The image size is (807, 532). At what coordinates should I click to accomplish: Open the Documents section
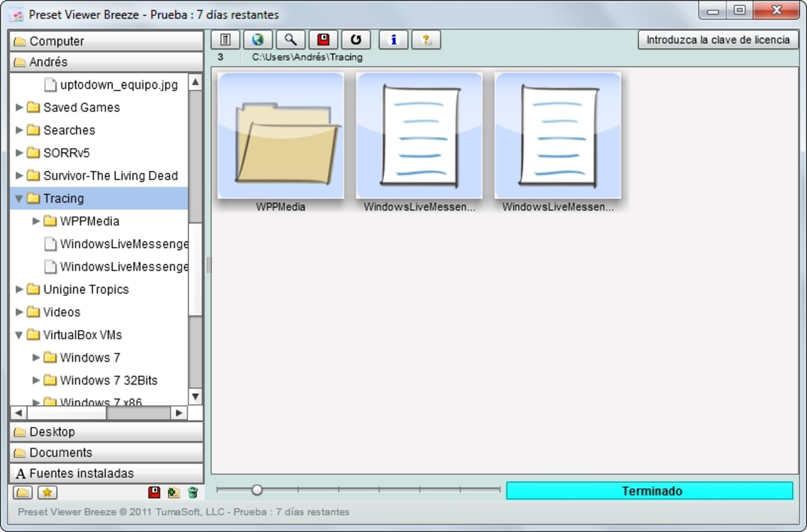coord(106,452)
